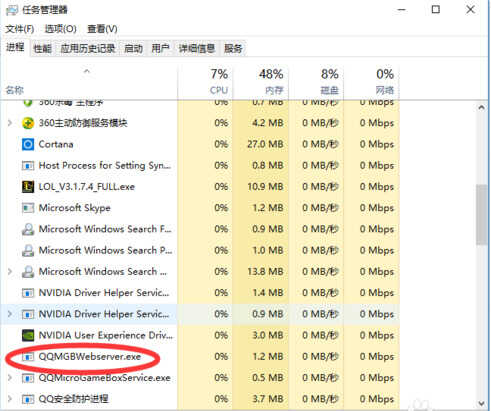
Task: Switch to the 服务 tab
Action: click(x=233, y=49)
